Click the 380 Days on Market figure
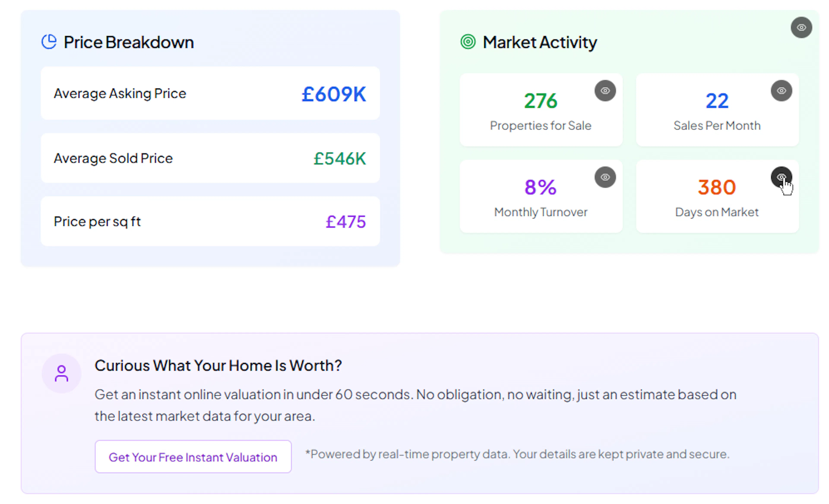This screenshot has width=829, height=504. pos(717,187)
